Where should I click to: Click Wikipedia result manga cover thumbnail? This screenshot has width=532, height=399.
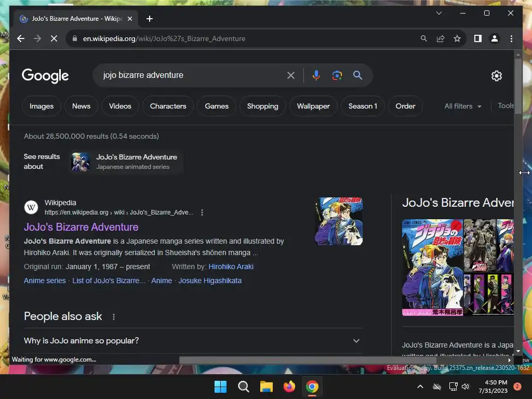(339, 221)
